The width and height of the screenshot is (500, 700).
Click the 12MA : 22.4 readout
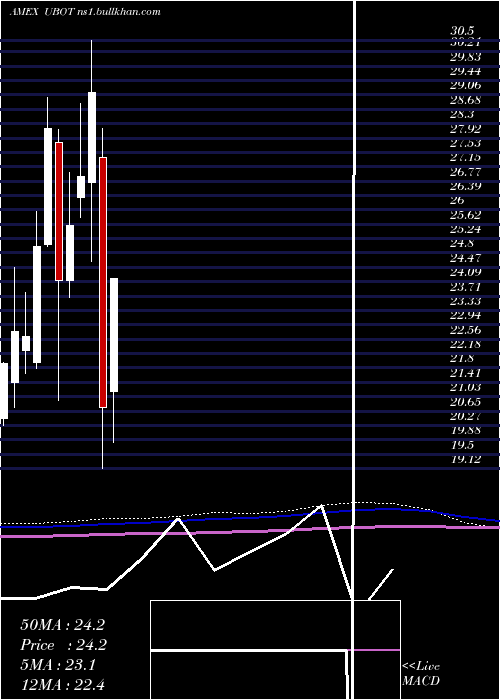click(62, 684)
